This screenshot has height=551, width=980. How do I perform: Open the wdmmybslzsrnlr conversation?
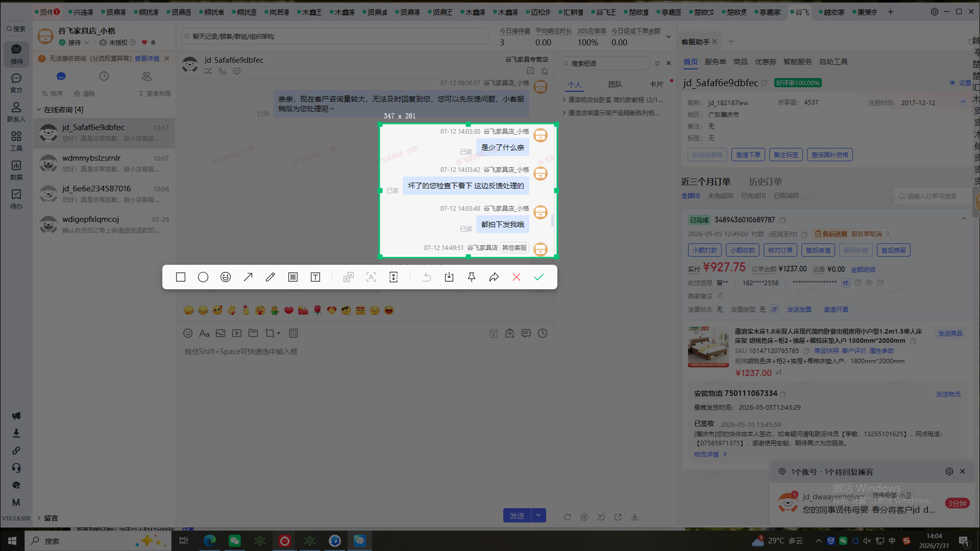[104, 163]
